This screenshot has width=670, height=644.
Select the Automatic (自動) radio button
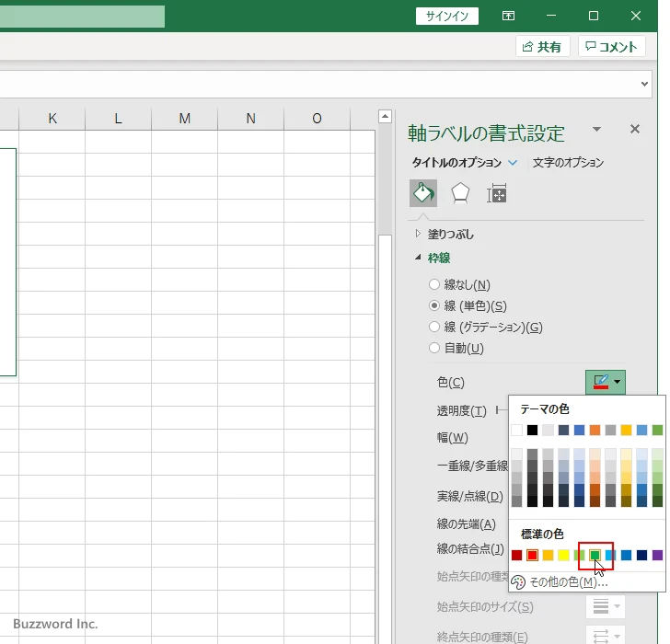point(434,348)
